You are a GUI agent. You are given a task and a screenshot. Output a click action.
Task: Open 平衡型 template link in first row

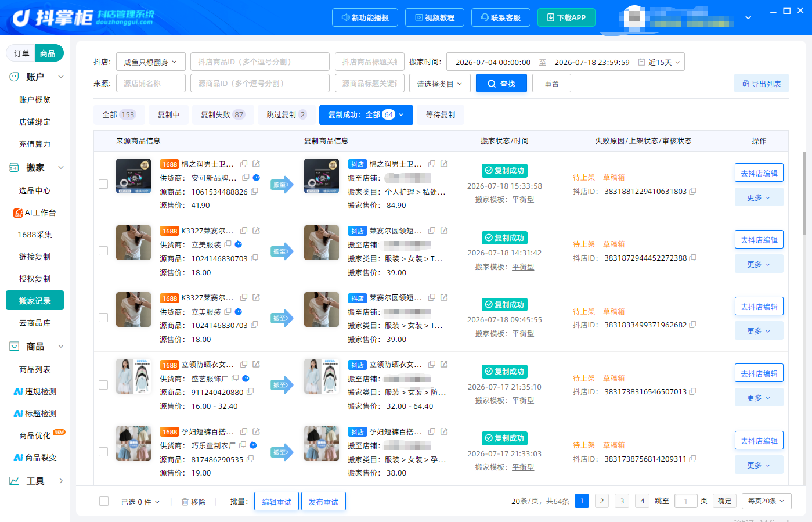click(x=523, y=200)
